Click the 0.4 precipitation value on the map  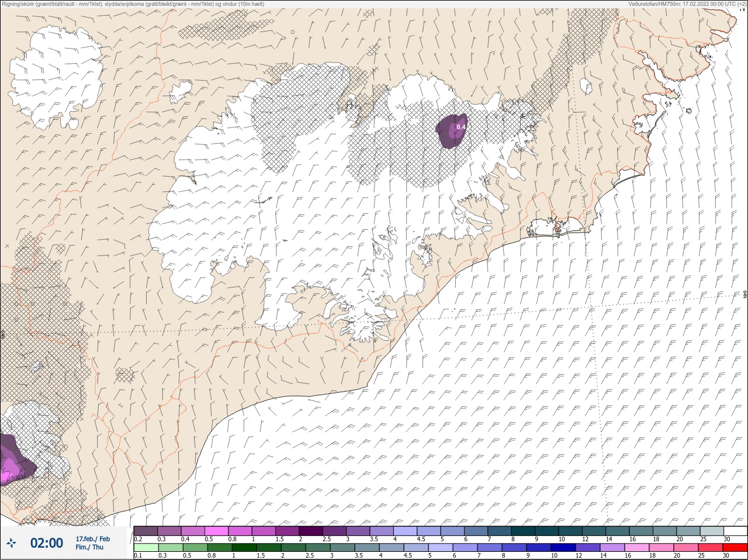461,127
